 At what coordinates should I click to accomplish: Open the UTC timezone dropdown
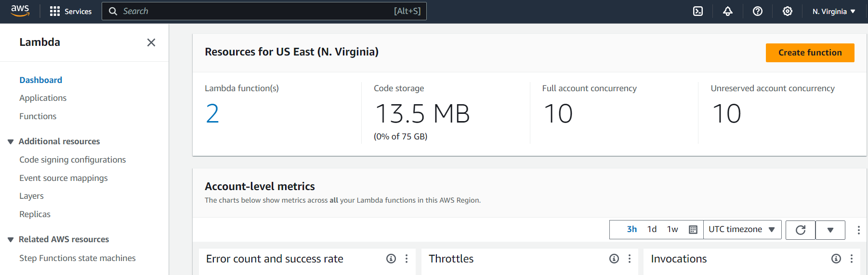click(x=742, y=230)
